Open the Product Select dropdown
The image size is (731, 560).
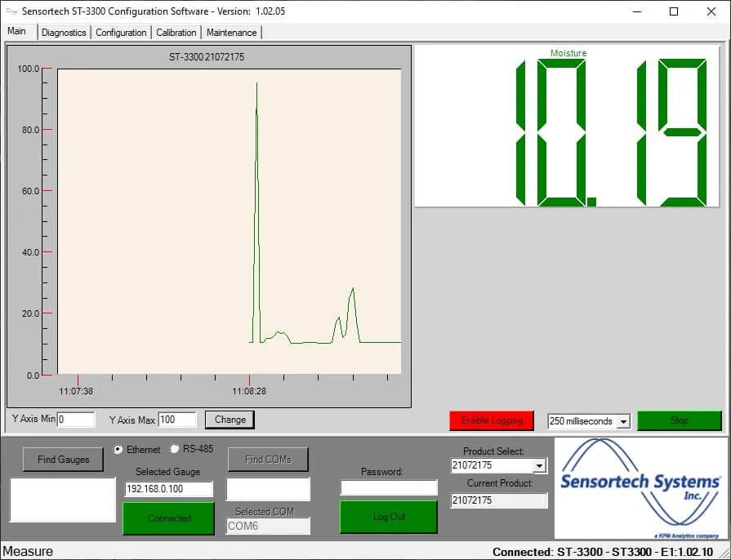coord(538,465)
